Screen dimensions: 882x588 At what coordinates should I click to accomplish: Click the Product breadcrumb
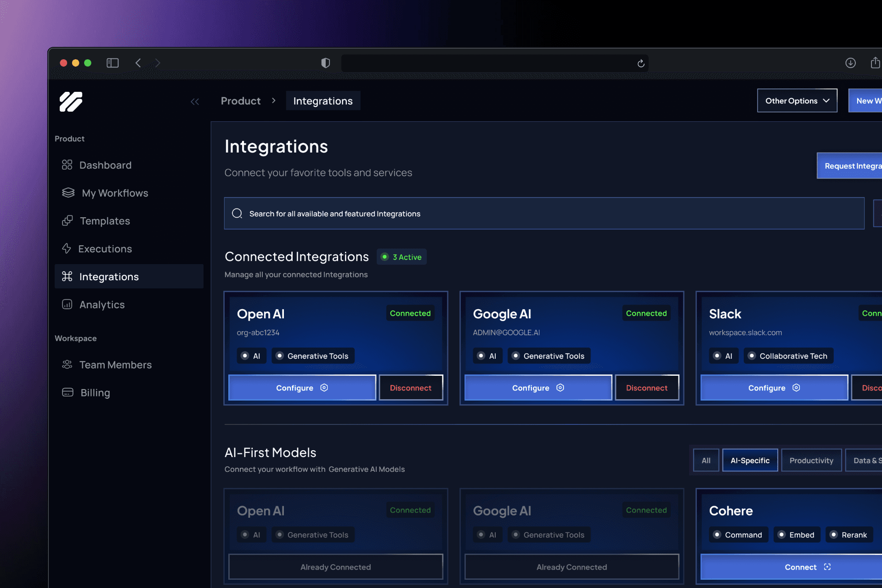click(240, 101)
